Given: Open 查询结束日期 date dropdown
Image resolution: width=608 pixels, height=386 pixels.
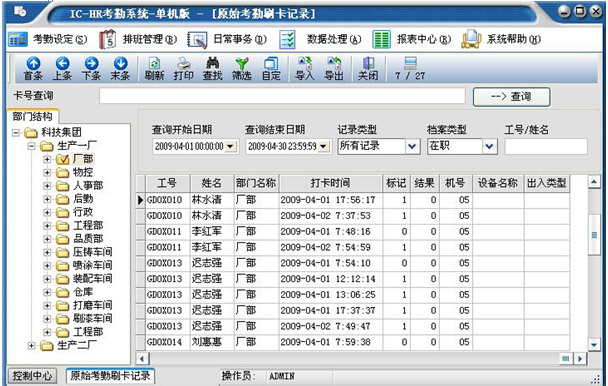Looking at the screenshot, I should pos(323,146).
